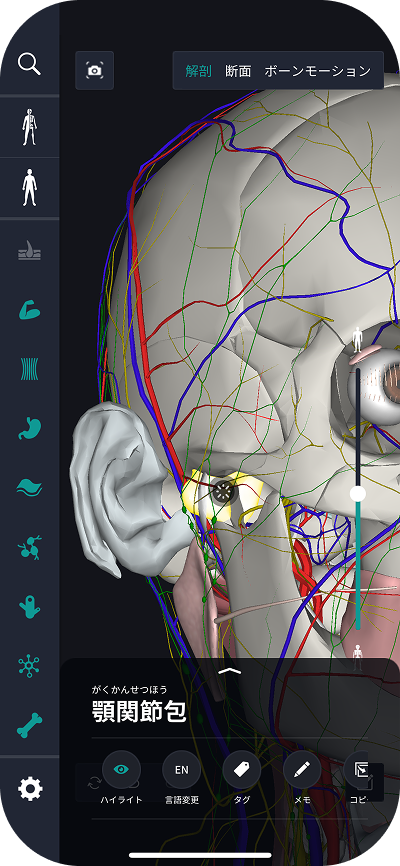Select the full body systems figure icon

tap(29, 127)
